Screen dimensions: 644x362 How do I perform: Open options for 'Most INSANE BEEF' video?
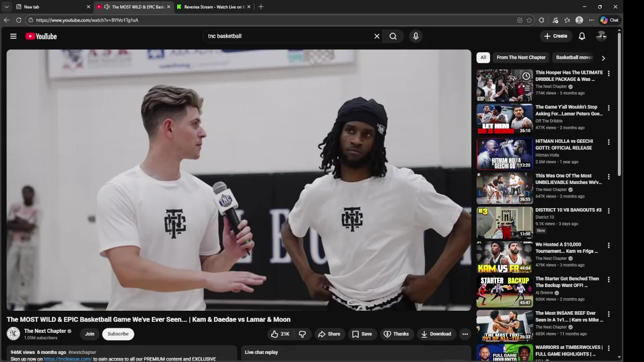609,314
